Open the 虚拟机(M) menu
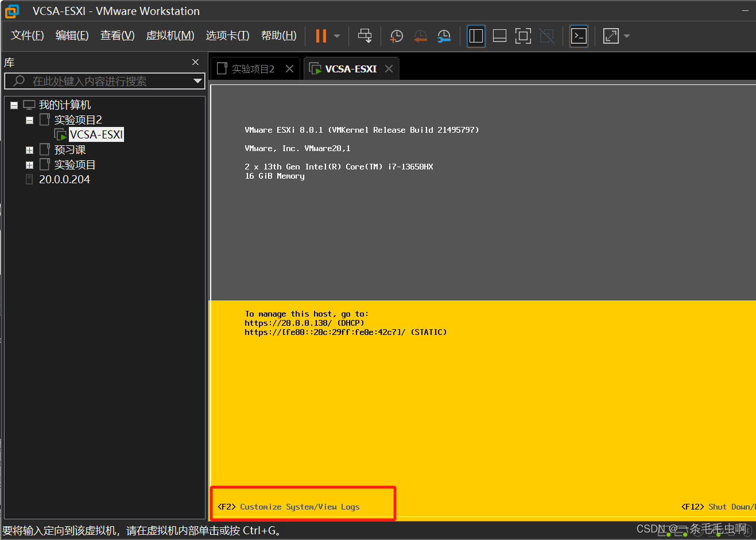 click(170, 35)
